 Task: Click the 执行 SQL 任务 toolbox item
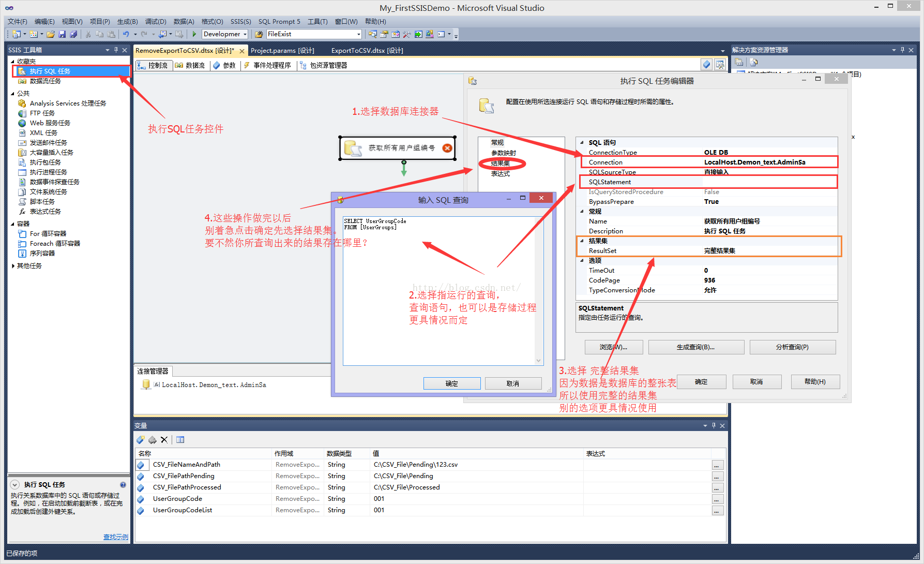click(71, 71)
